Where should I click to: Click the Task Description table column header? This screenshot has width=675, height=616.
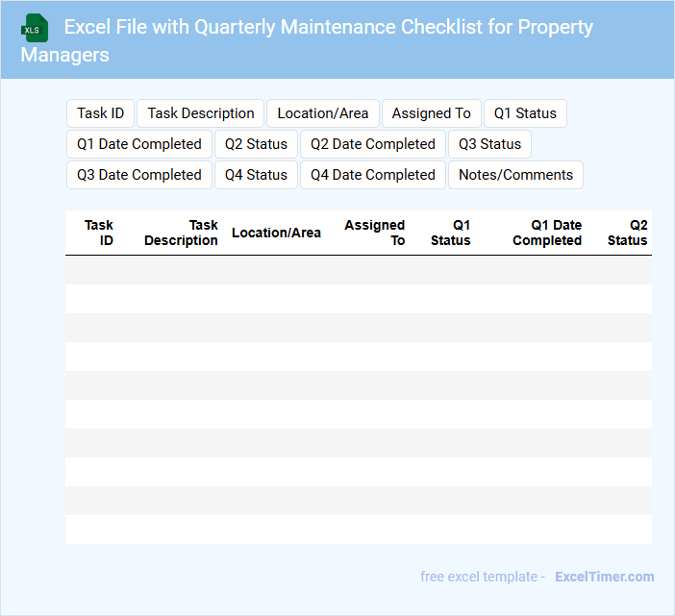click(181, 233)
